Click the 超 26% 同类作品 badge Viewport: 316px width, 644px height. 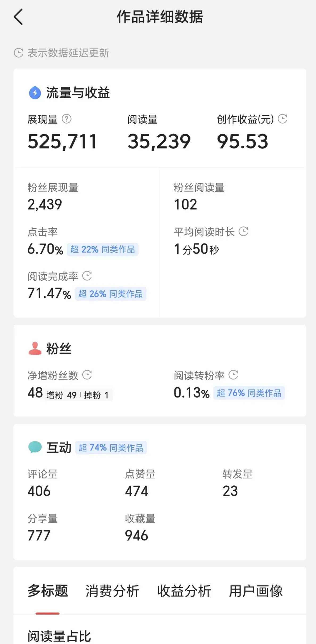(110, 294)
